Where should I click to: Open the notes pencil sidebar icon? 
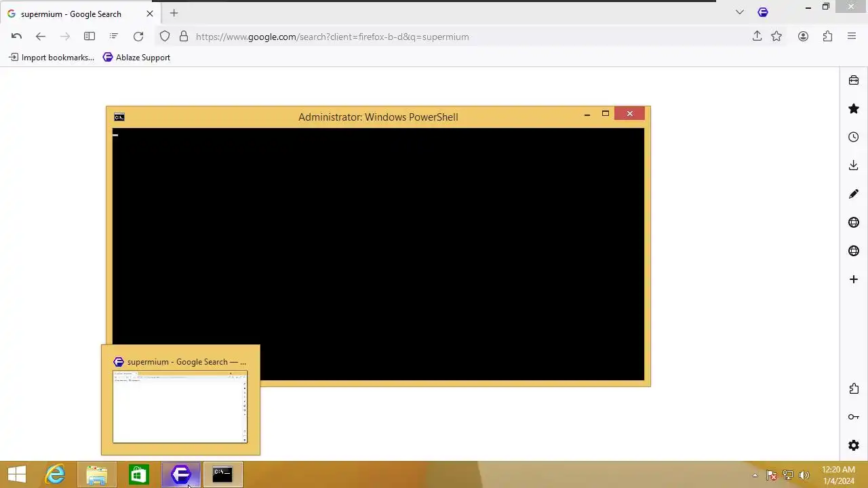point(854,194)
